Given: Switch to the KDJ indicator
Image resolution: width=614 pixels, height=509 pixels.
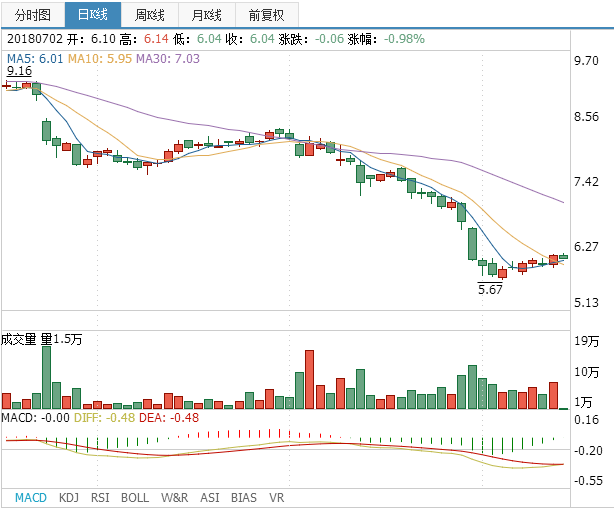Looking at the screenshot, I should click(69, 498).
